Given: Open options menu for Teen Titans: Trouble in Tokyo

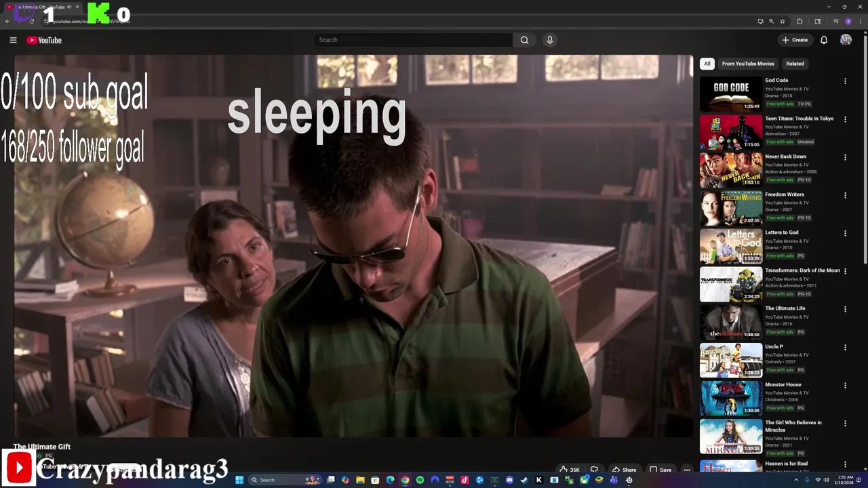Looking at the screenshot, I should pos(845,119).
